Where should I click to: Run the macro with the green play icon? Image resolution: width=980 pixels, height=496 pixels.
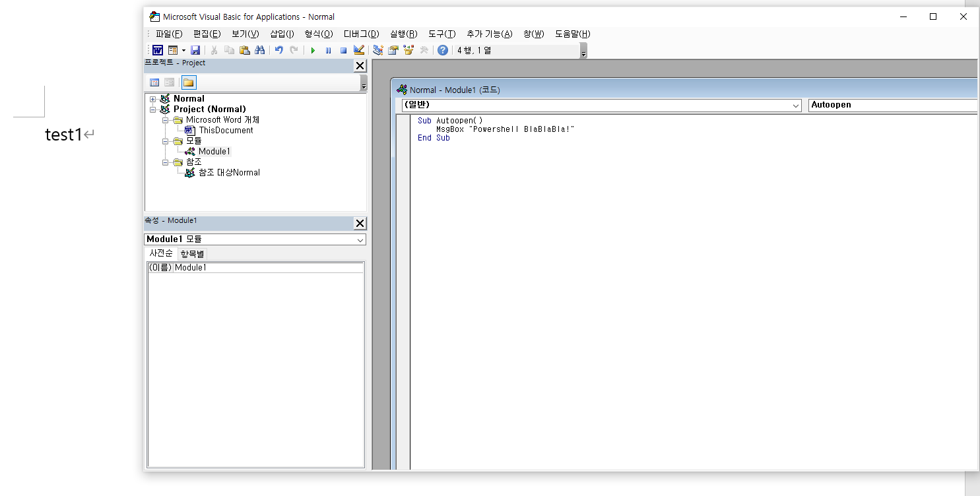(x=313, y=50)
